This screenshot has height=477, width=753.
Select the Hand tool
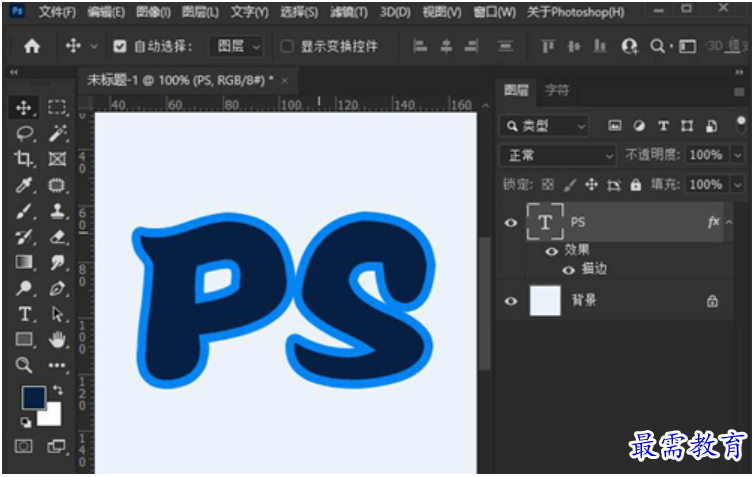pos(57,340)
